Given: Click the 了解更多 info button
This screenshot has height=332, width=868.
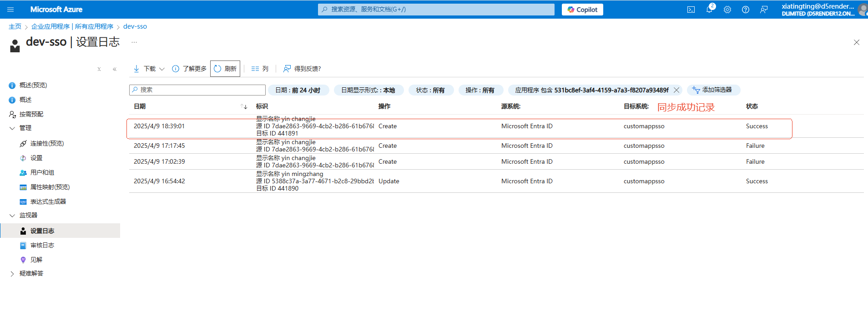Looking at the screenshot, I should (x=189, y=69).
